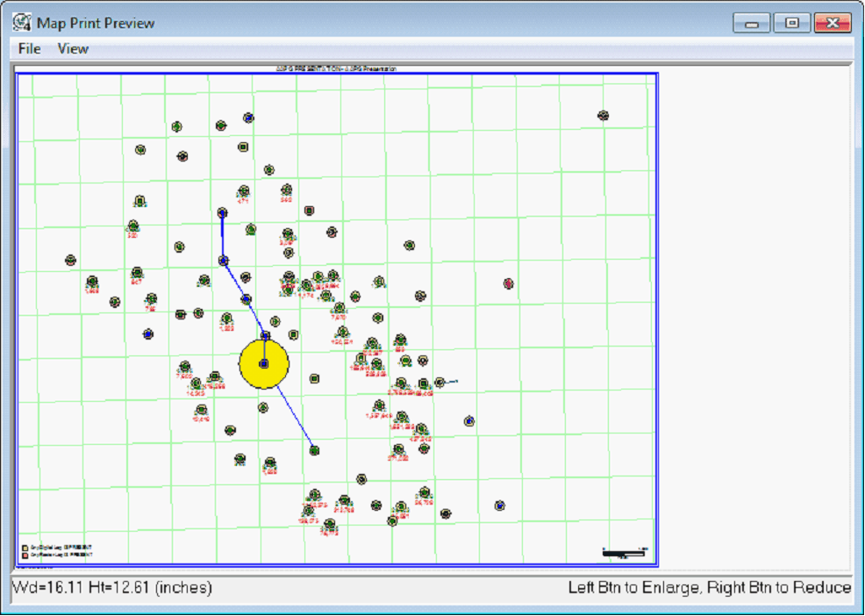Click the map title text above the map frame
The height and width of the screenshot is (616, 865).
(x=337, y=68)
